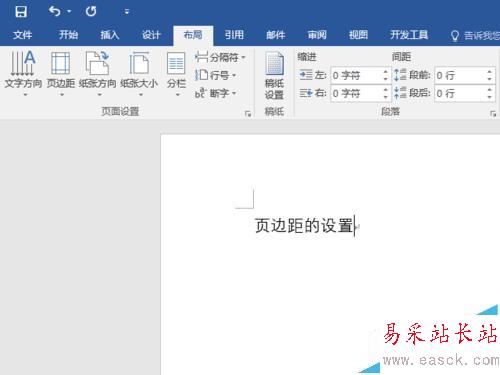Click the 纸张大小 (Paper Size) icon
Screen dimensions: 500x375
pyautogui.click(x=139, y=63)
